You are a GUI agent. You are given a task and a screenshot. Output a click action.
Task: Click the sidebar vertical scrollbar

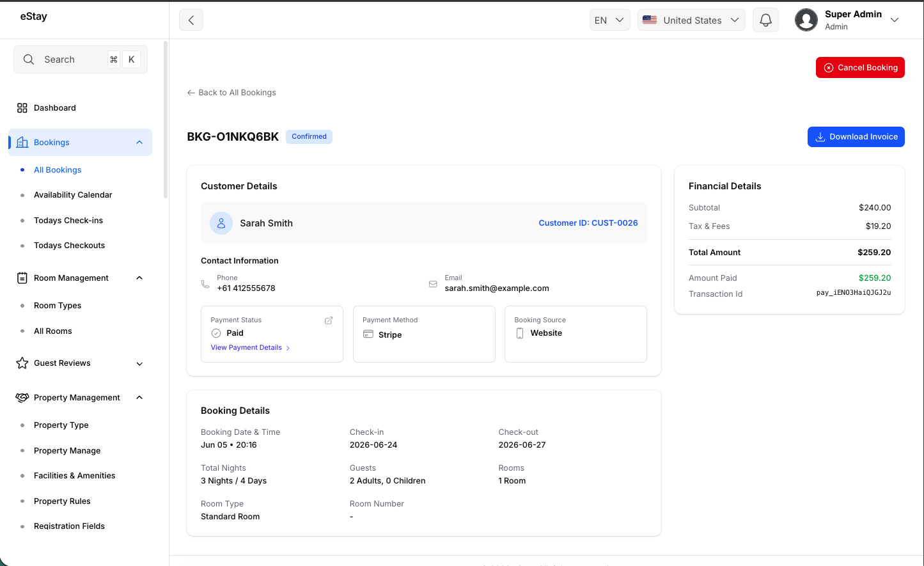166,120
